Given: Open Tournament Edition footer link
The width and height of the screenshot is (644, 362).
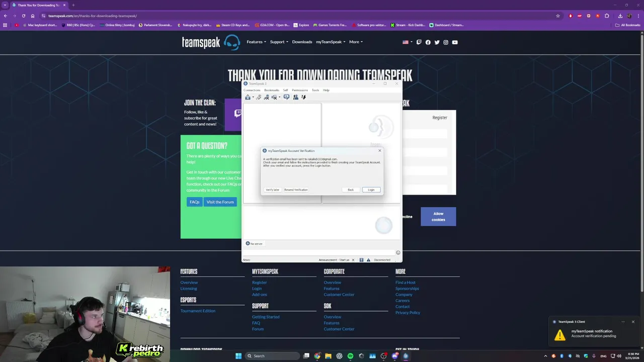Looking at the screenshot, I should (198, 311).
